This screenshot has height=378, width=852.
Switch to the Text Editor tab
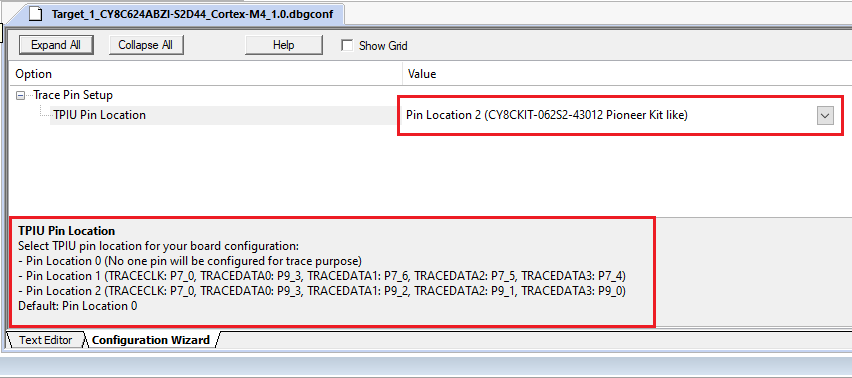(x=46, y=340)
